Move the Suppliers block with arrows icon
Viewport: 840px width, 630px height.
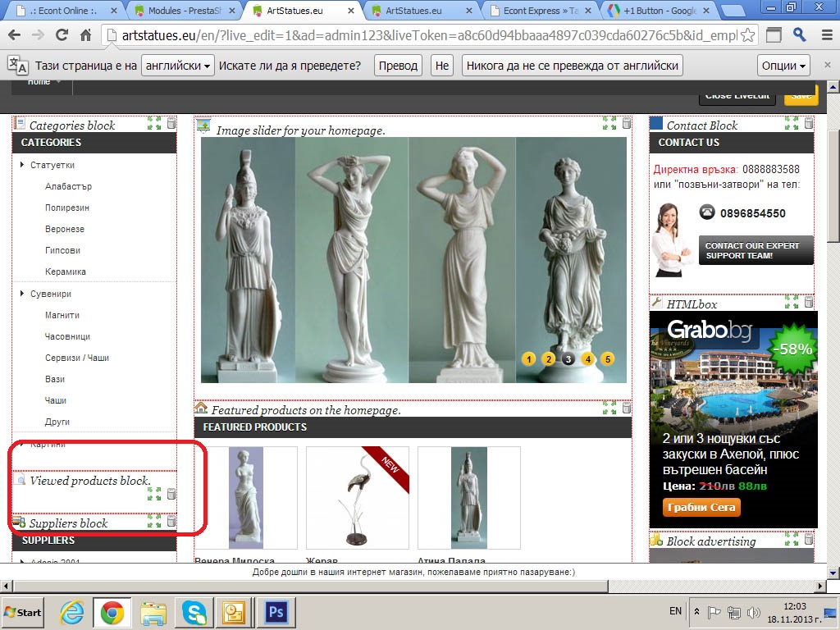click(x=154, y=521)
